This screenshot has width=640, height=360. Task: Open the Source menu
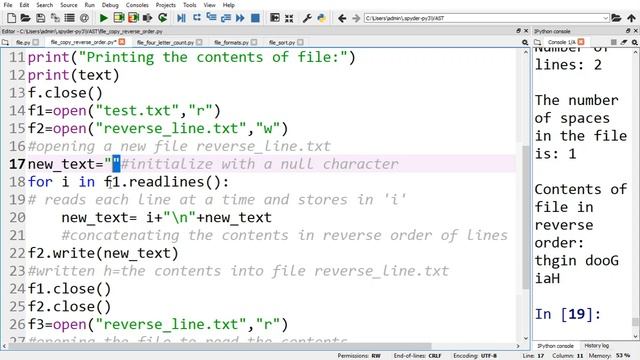[69, 5]
